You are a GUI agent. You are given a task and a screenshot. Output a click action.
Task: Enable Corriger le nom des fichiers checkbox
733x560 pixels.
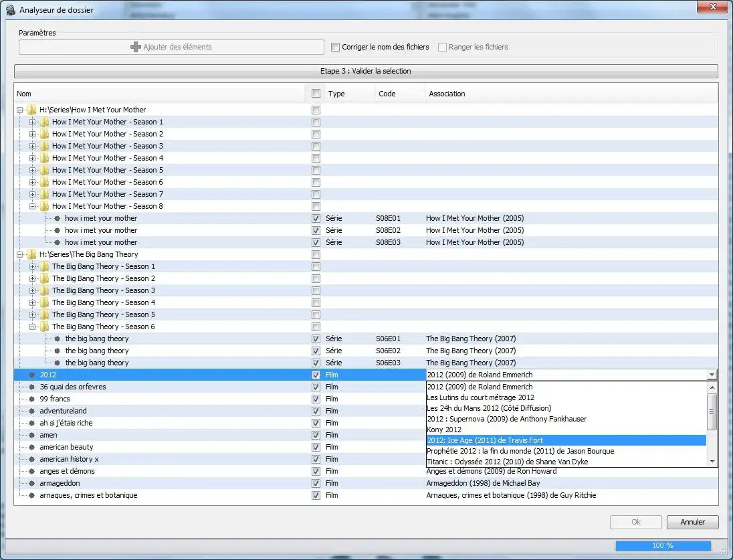(x=336, y=47)
